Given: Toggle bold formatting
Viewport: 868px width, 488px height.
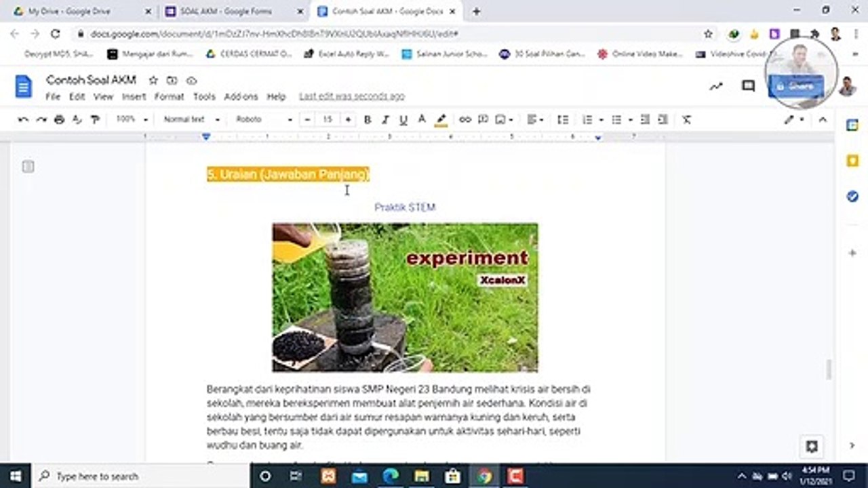Looking at the screenshot, I should point(368,119).
